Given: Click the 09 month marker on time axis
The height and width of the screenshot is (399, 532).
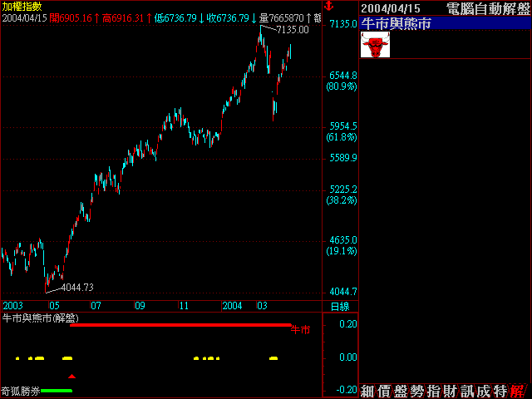Looking at the screenshot, I should [140, 306].
